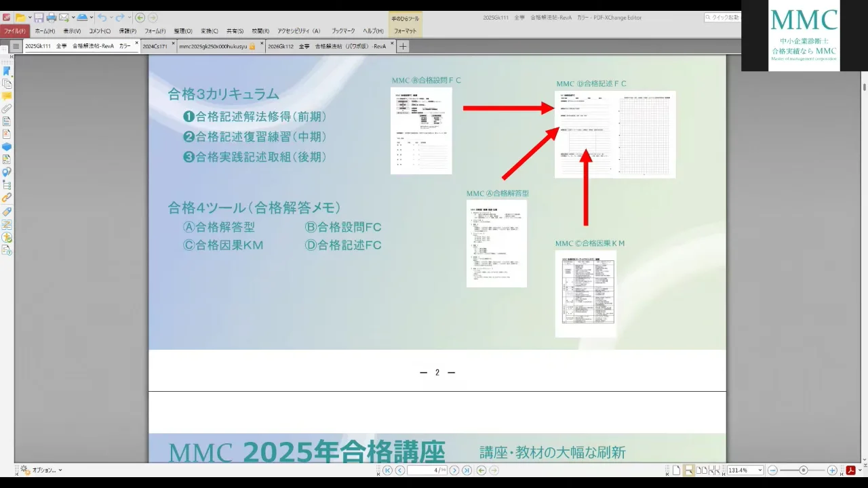Open the page Thumbnails pane icon
This screenshot has height=488, width=868.
tap(7, 83)
